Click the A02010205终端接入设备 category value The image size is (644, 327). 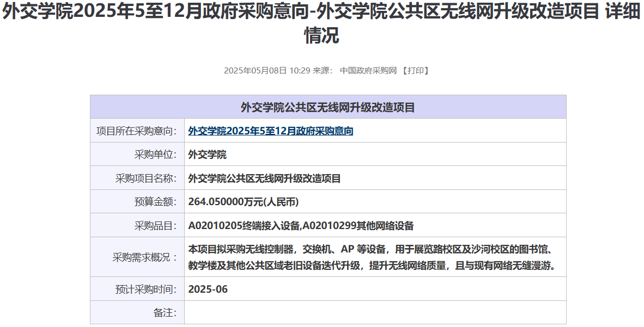click(x=244, y=225)
